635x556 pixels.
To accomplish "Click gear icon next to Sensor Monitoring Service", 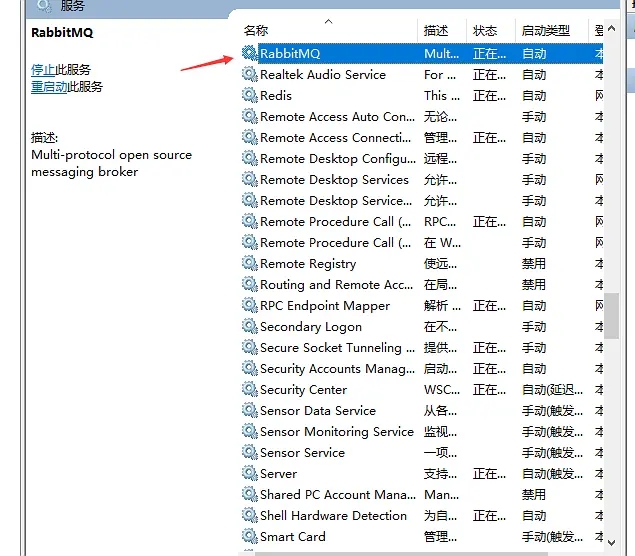I will point(249,432).
